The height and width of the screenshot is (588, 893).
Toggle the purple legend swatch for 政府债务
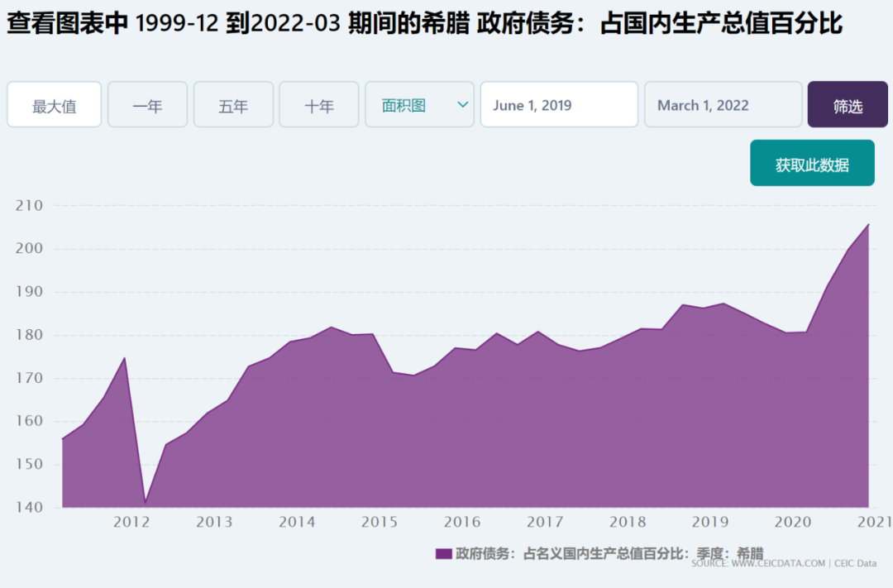click(x=444, y=554)
